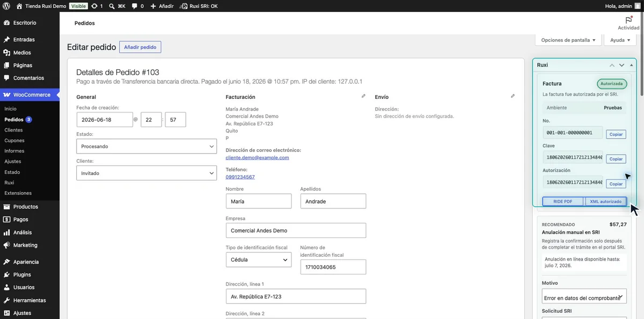644x319 pixels.
Task: Expand the Ayuda help tab
Action: [620, 40]
